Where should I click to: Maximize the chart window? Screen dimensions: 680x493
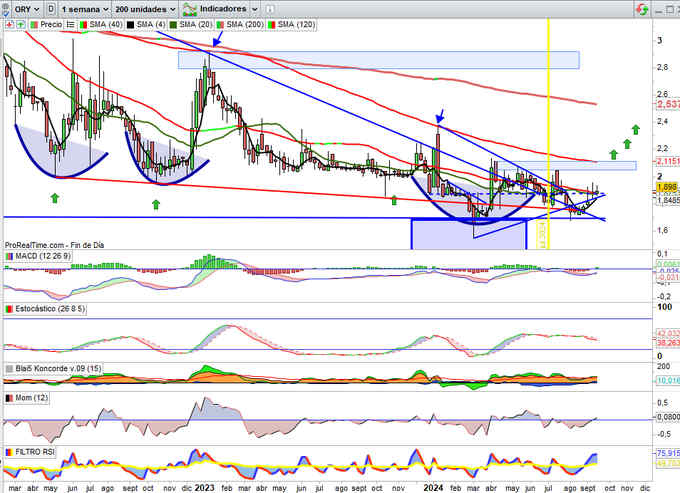tap(670, 10)
